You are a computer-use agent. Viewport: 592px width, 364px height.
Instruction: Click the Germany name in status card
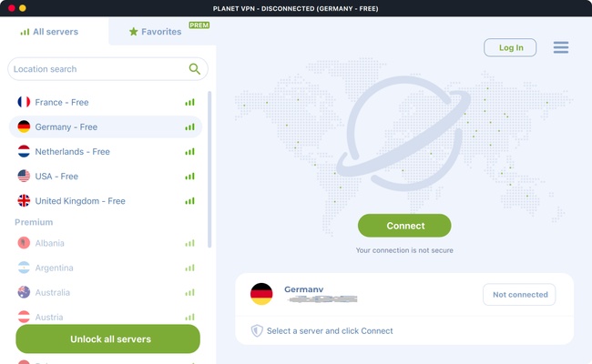pyautogui.click(x=303, y=289)
